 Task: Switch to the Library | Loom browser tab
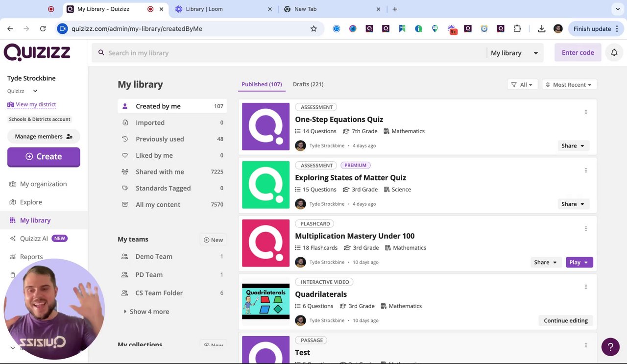coord(223,9)
